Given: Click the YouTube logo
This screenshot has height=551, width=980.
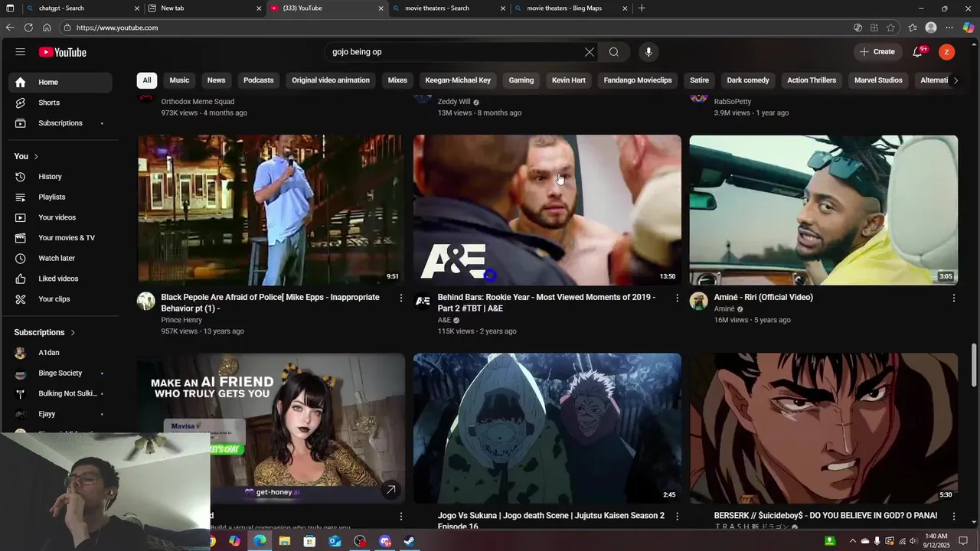Looking at the screenshot, I should pos(63,52).
